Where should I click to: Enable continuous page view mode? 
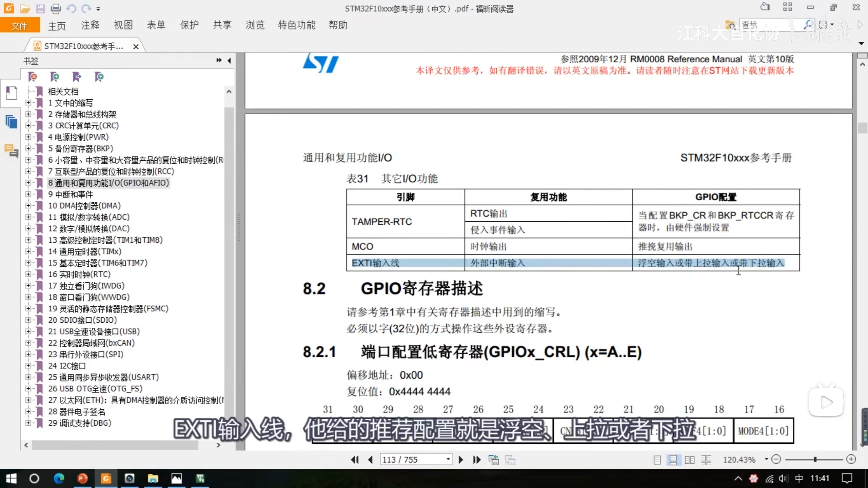coord(673,460)
